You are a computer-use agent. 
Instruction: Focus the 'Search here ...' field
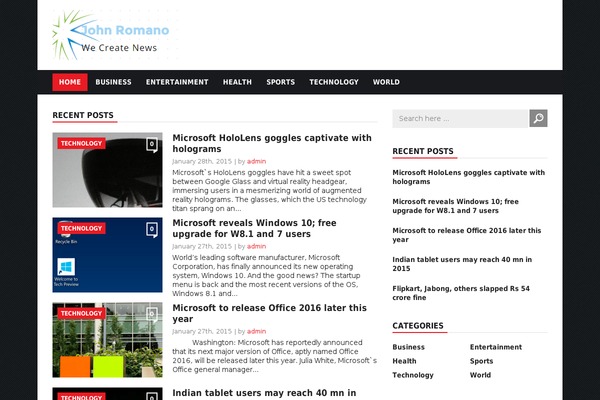click(460, 118)
